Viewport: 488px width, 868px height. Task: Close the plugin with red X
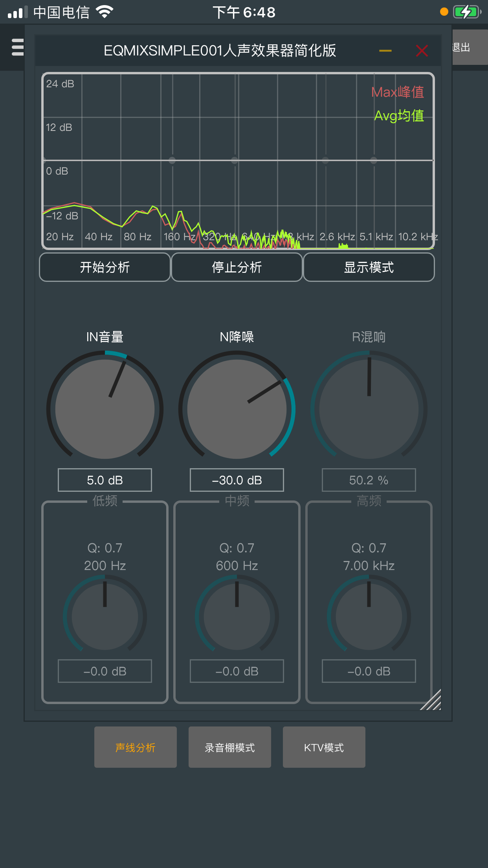pos(422,51)
